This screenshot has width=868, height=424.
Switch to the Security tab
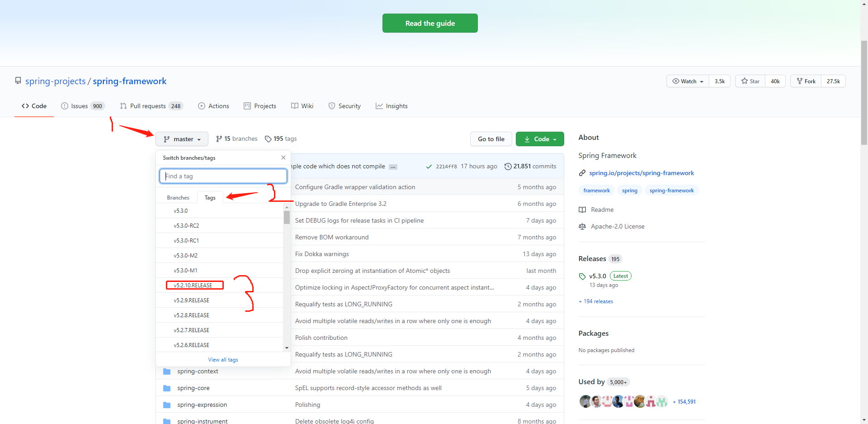344,106
